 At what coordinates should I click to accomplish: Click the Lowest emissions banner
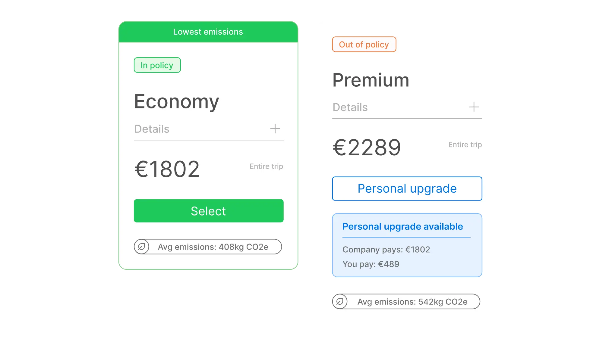click(208, 32)
